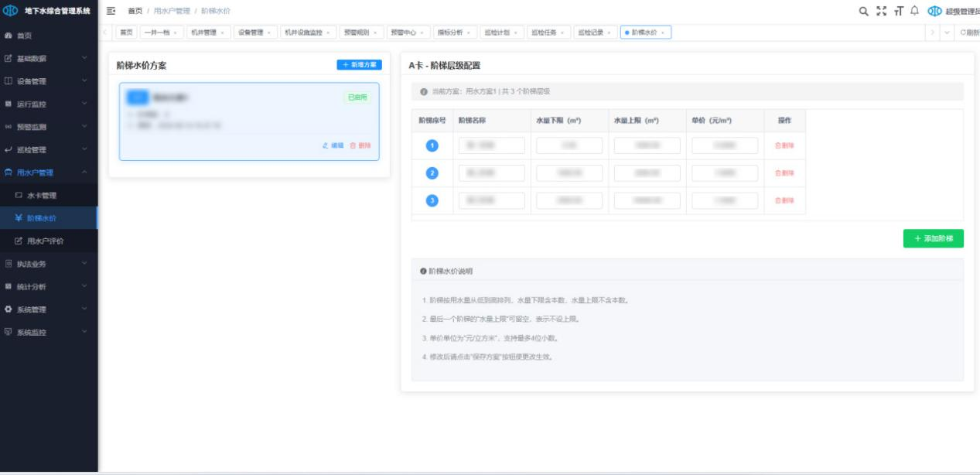Click the 基础数据 edit icon in sidebar

coord(8,59)
